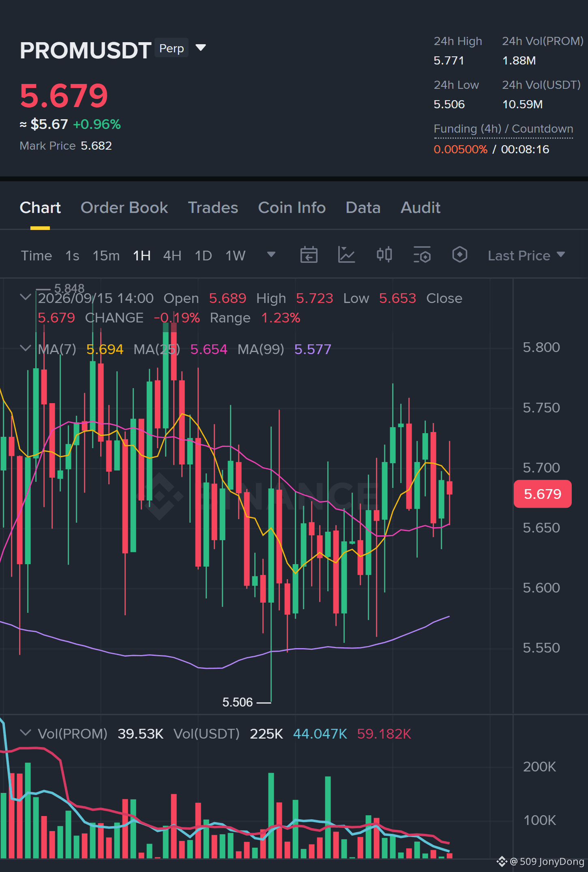Viewport: 588px width, 872px height.
Task: Select the 1D time interval
Action: pyautogui.click(x=203, y=256)
